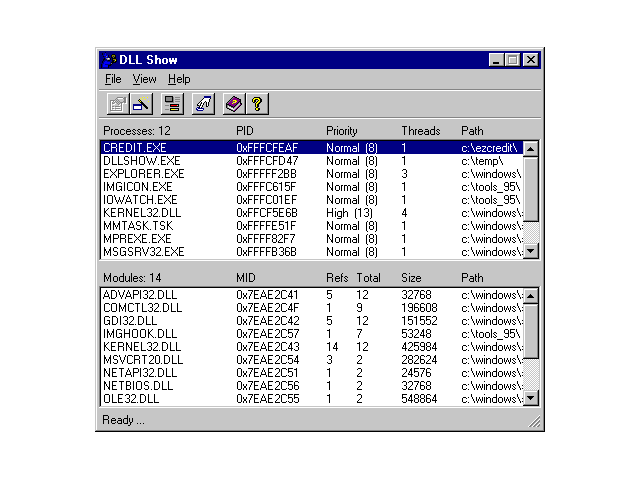Sort processes by PID column header
The height and width of the screenshot is (480, 640).
pos(246,131)
